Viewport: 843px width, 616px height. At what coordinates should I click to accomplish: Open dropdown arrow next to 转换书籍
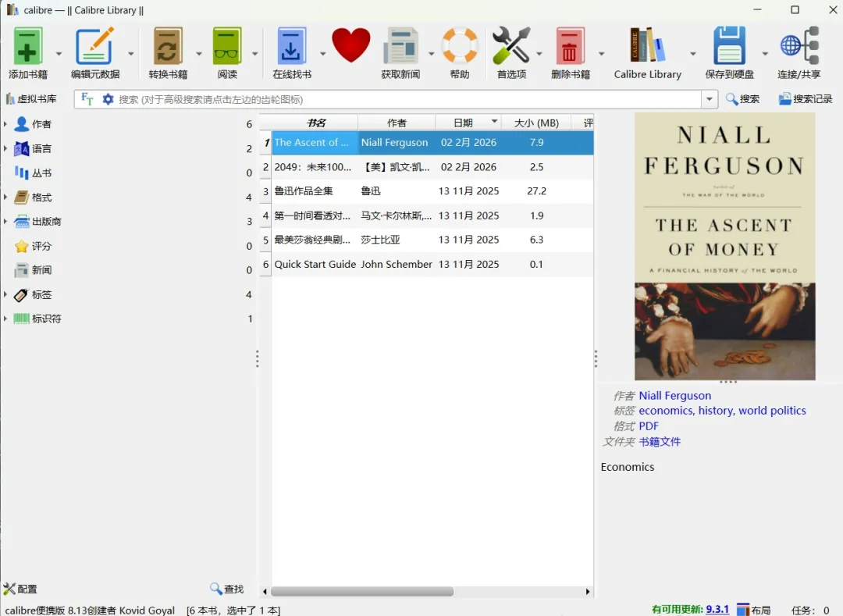(x=198, y=54)
